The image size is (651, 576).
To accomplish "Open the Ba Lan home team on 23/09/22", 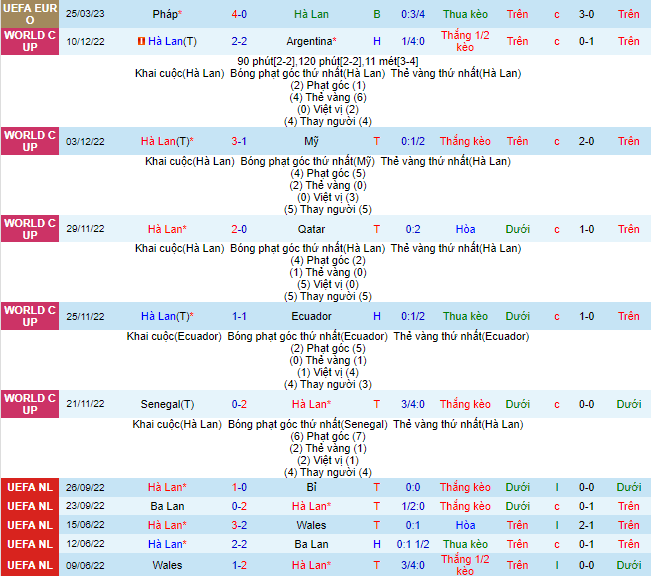I will coord(166,506).
